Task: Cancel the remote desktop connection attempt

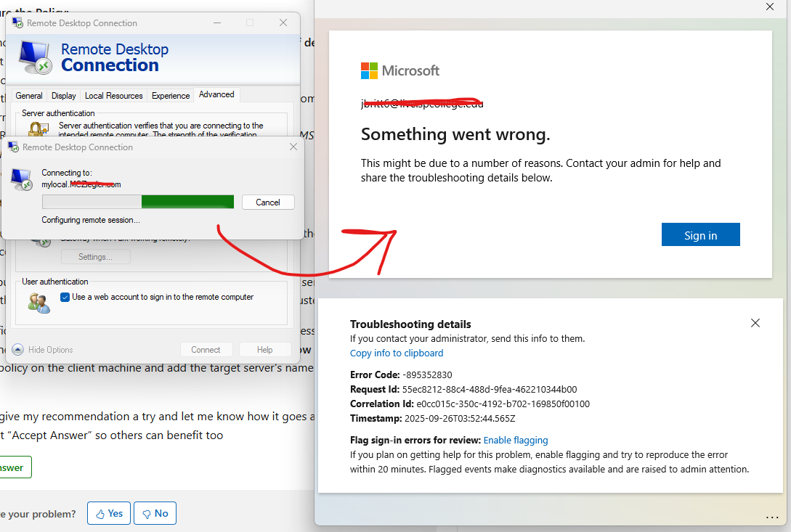Action: point(268,202)
